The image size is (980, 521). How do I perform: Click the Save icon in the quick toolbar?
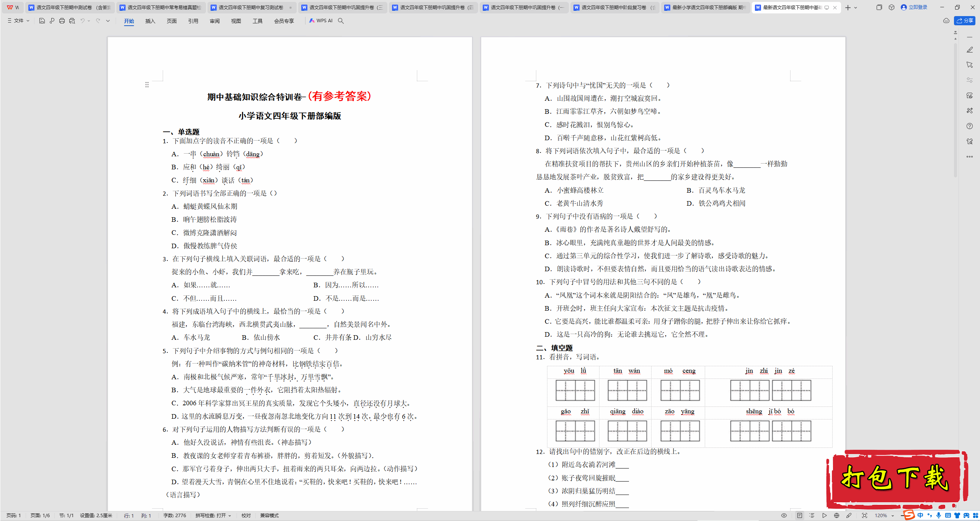coord(42,21)
